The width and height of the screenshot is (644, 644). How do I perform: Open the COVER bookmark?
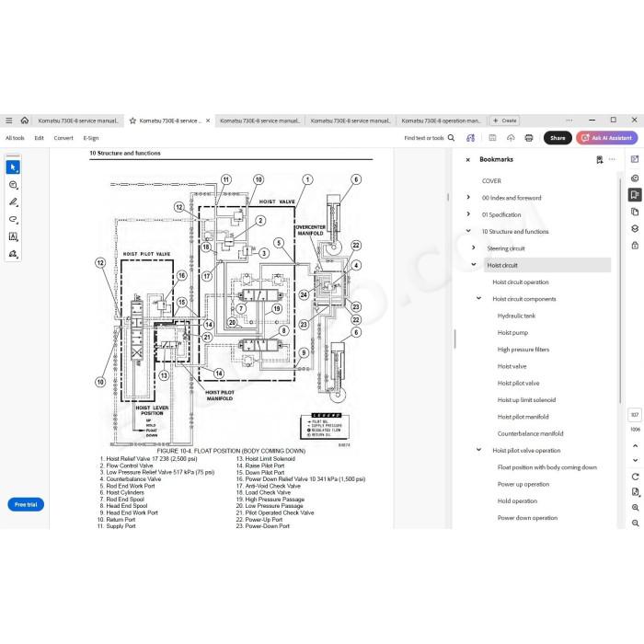(491, 180)
